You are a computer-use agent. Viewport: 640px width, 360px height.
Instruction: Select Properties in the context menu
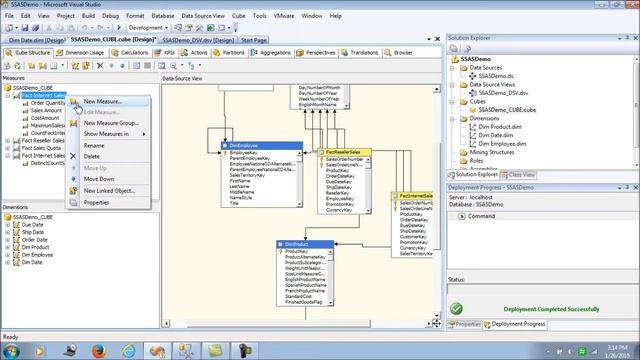[x=108, y=202]
